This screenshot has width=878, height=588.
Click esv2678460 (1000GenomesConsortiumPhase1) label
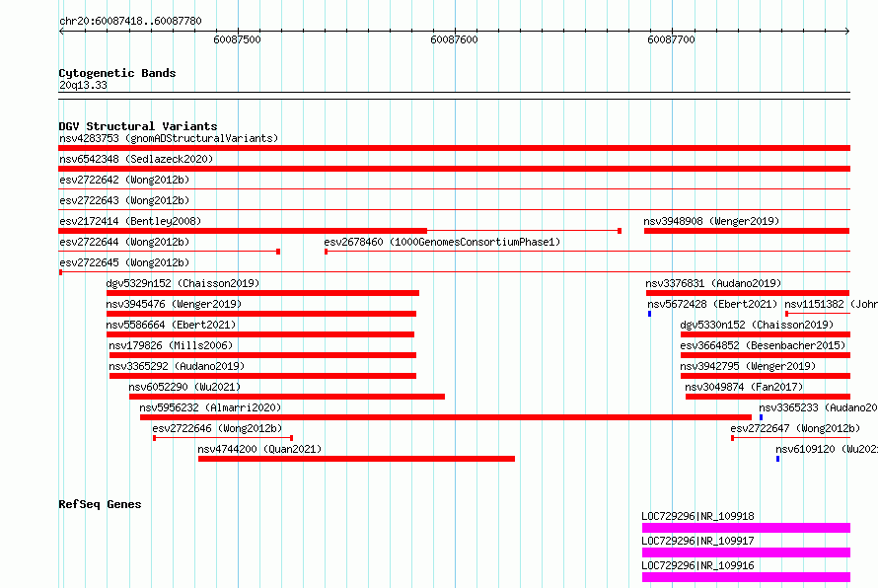click(x=442, y=242)
